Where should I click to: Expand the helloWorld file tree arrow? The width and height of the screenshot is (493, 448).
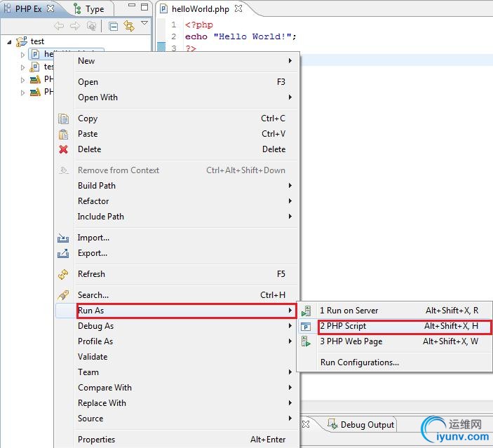coord(22,55)
